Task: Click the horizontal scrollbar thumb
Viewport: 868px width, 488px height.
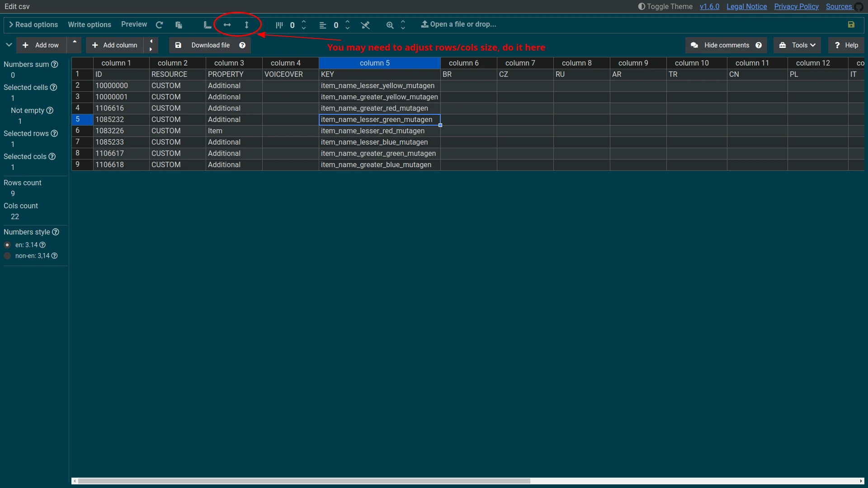Action: 304,481
